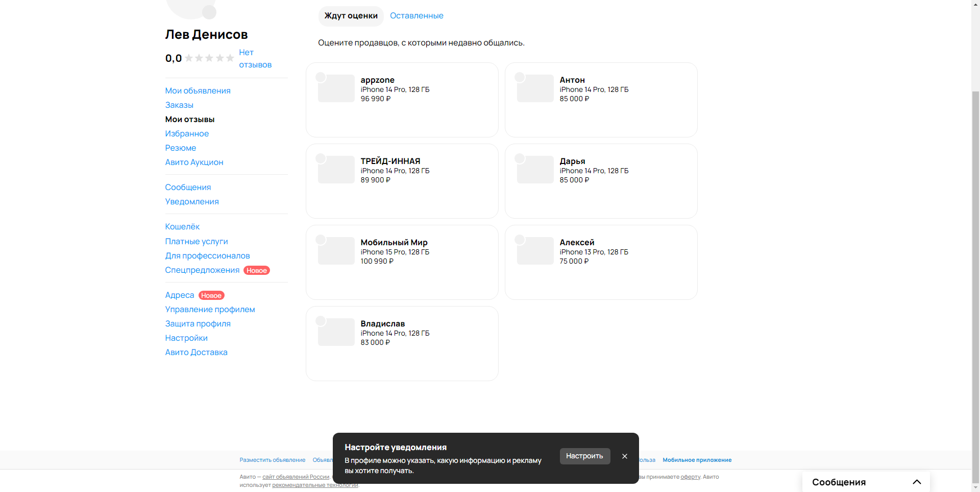Open the оферту link in footer

point(690,477)
